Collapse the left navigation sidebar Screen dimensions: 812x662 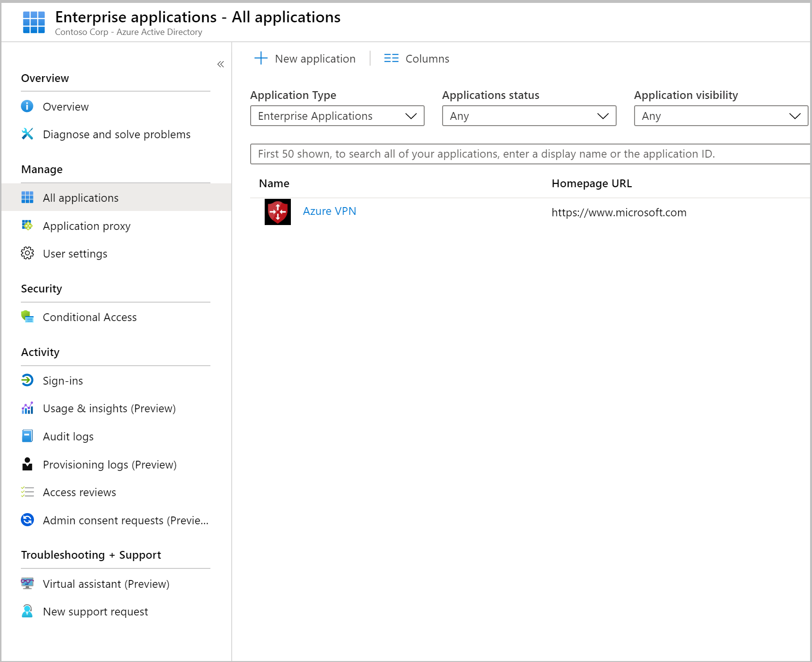[221, 64]
